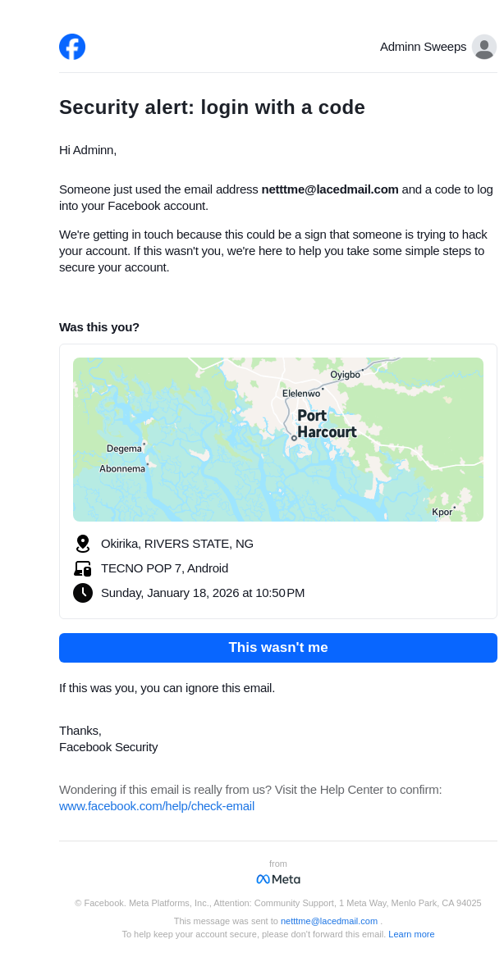Click the location pin icon beside Okirika
The height and width of the screenshot is (980, 504).
tap(83, 544)
